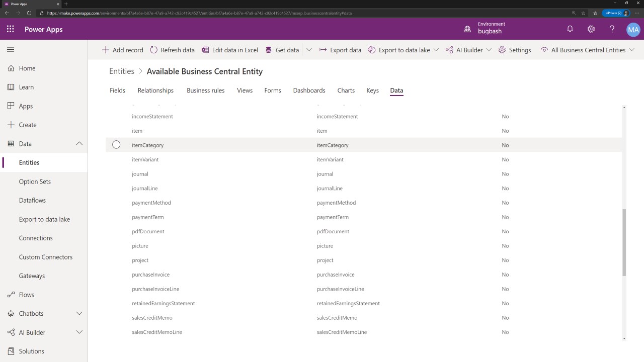Open the help question mark
The height and width of the screenshot is (362, 644).
pos(612,29)
